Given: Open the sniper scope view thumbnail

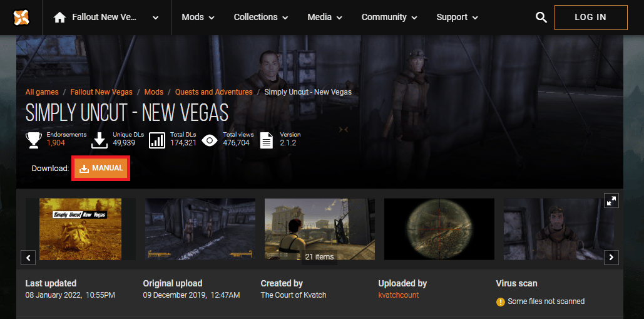Looking at the screenshot, I should coord(439,229).
